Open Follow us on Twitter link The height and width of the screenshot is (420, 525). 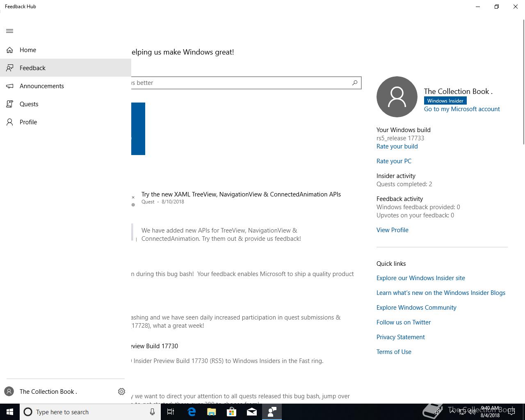pos(404,322)
